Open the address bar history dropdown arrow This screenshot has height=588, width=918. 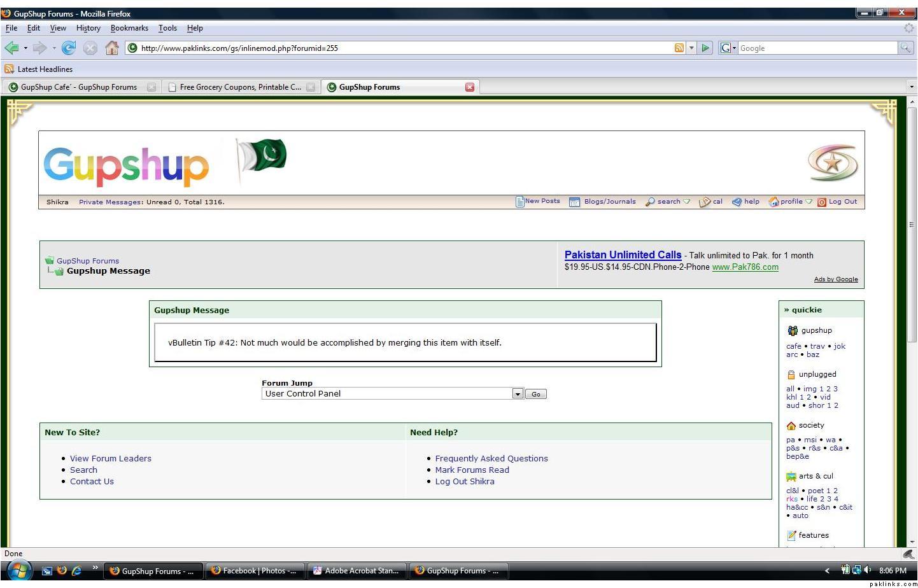(x=691, y=48)
